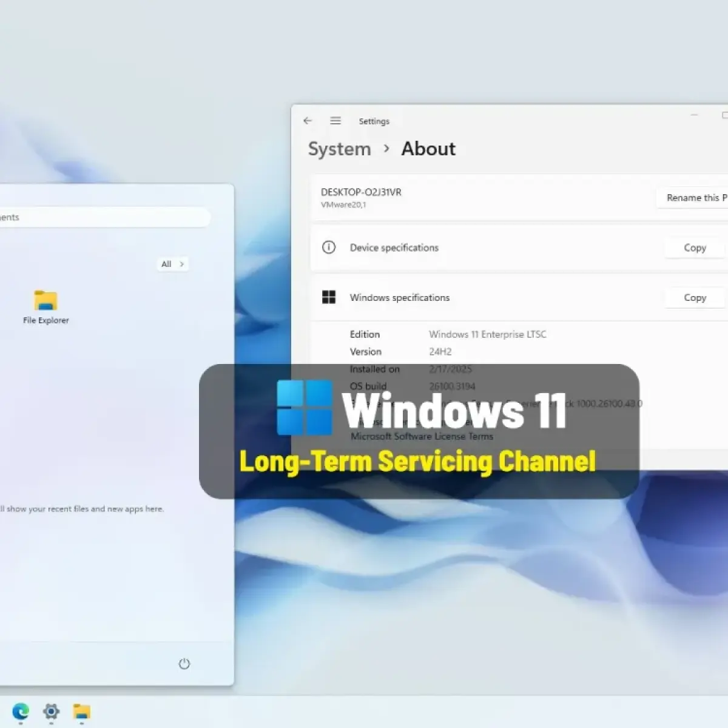Open Settings gear icon on taskbar
This screenshot has height=728, width=728.
pyautogui.click(x=51, y=711)
